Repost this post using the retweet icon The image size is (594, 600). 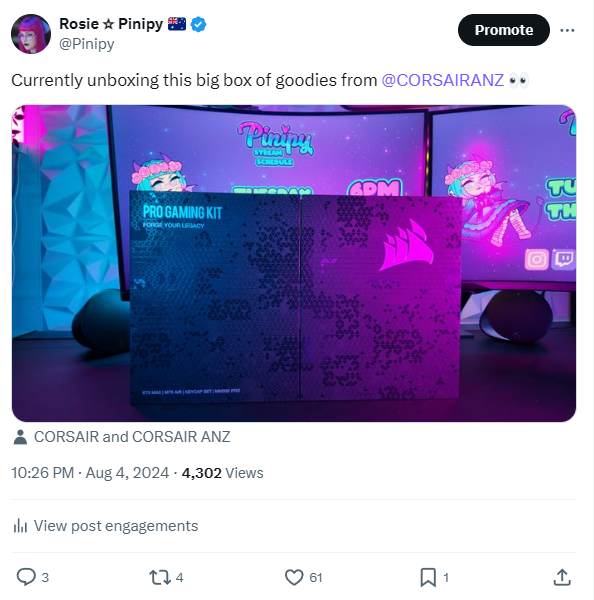coord(160,577)
